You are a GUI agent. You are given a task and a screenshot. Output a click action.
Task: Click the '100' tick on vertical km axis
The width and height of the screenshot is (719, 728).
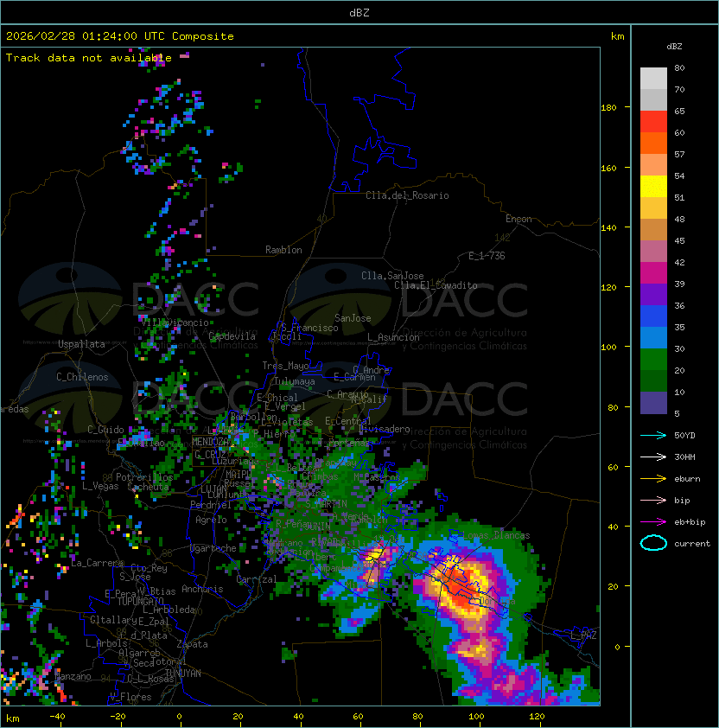click(x=608, y=348)
